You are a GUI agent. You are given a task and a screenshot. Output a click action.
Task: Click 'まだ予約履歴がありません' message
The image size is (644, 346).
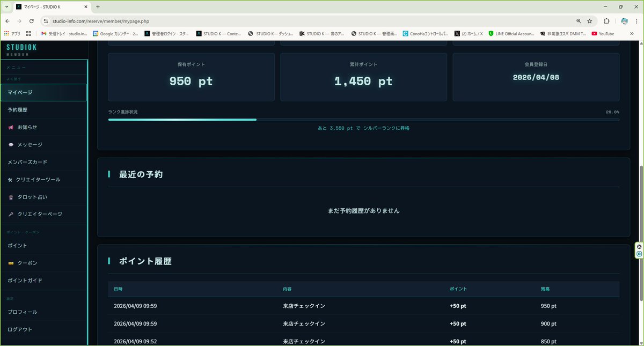(363, 211)
